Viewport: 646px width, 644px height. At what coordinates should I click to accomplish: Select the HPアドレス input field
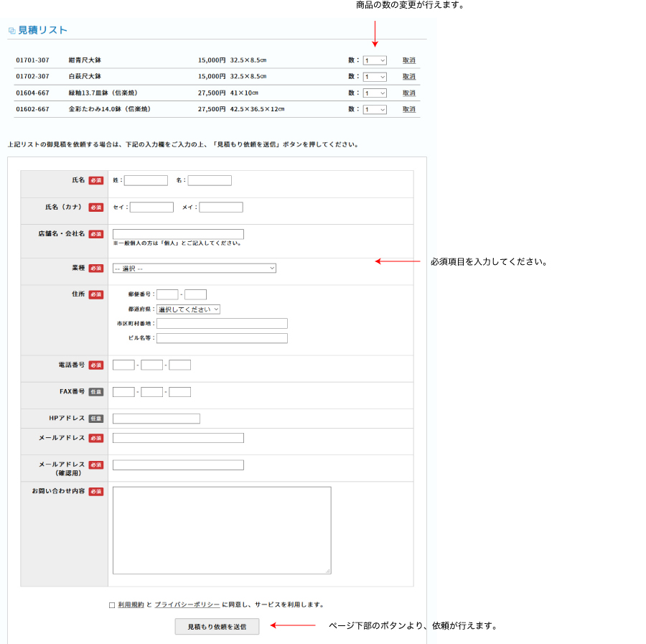[156, 419]
